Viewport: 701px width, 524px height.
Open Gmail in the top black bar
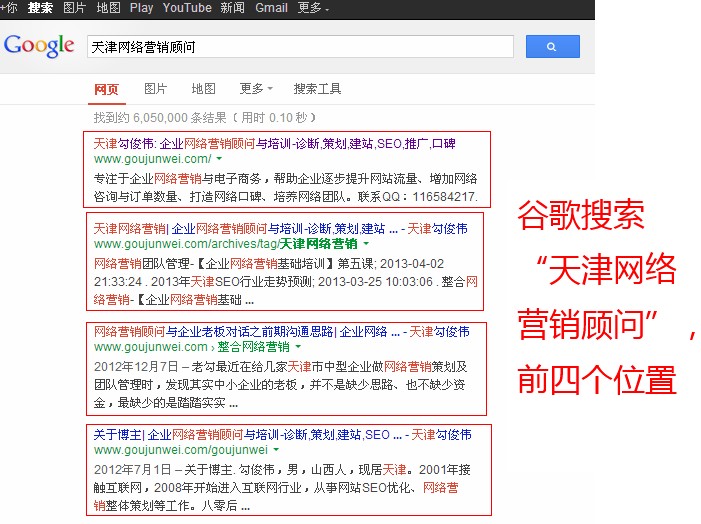click(x=271, y=8)
